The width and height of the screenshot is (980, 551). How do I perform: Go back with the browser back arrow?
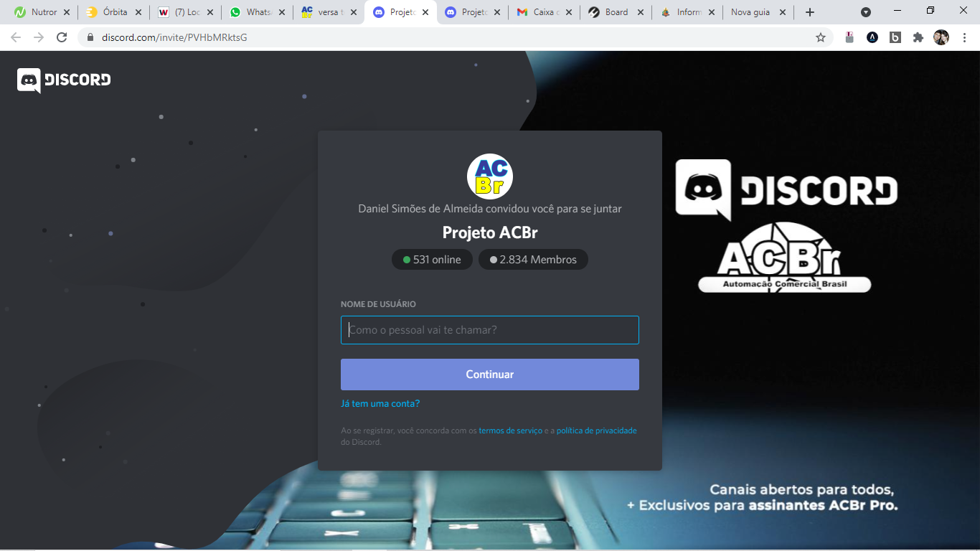point(16,37)
